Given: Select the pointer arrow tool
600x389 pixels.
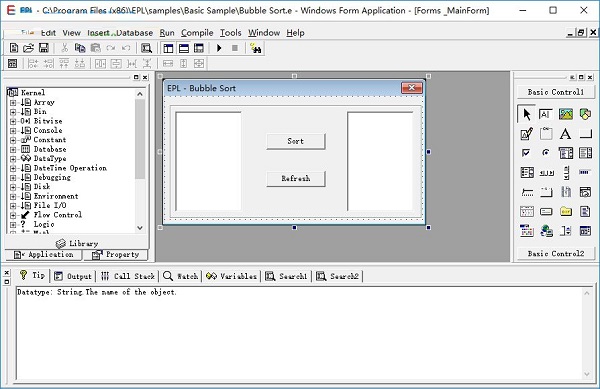Looking at the screenshot, I should (527, 114).
